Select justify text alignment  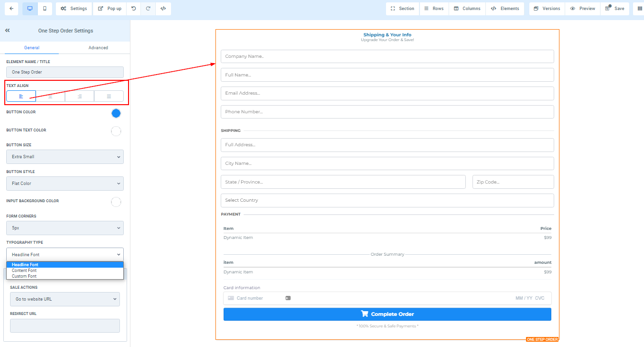point(109,96)
